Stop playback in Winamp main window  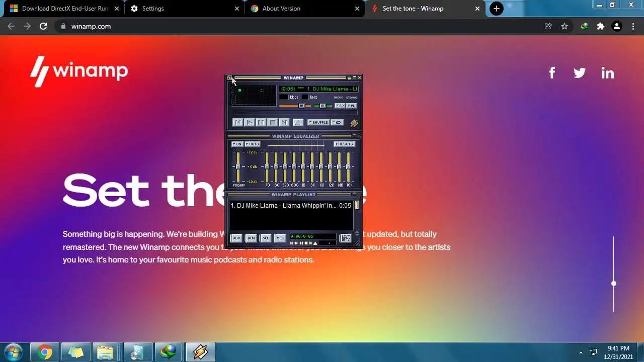click(272, 122)
